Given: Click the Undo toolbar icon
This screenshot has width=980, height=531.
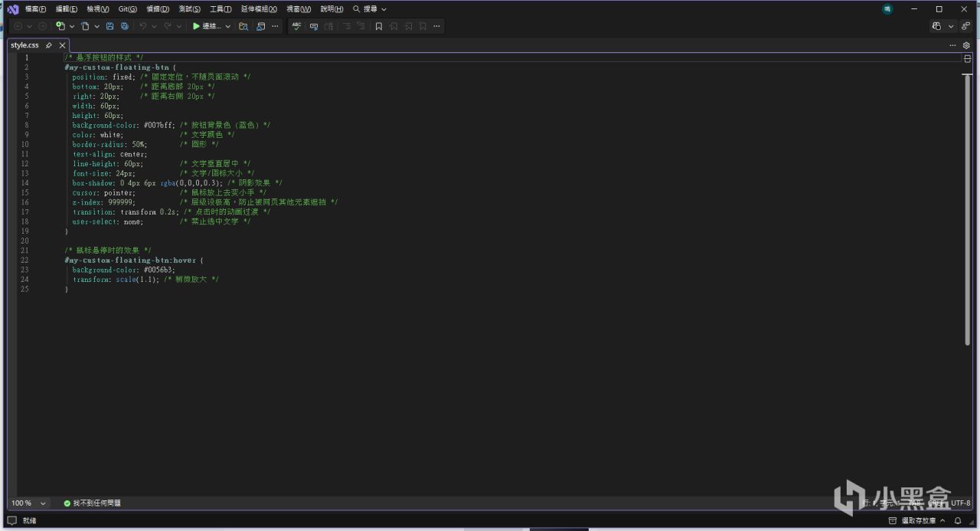Looking at the screenshot, I should coord(142,26).
